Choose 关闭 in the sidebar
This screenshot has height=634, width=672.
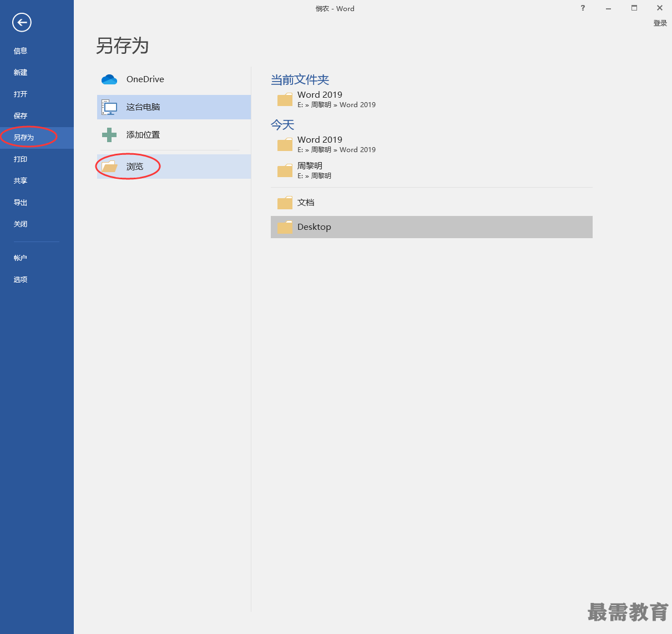pos(37,224)
